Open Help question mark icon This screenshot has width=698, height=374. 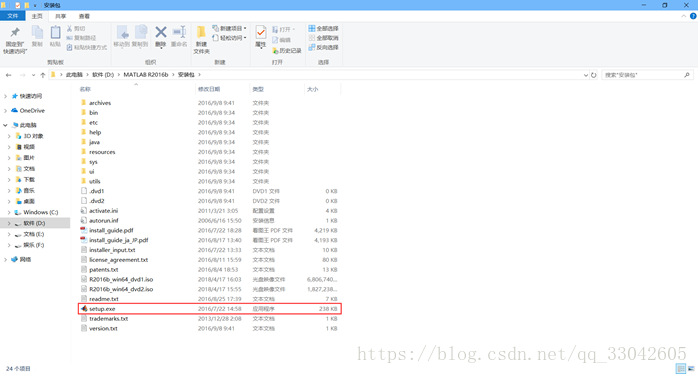693,16
